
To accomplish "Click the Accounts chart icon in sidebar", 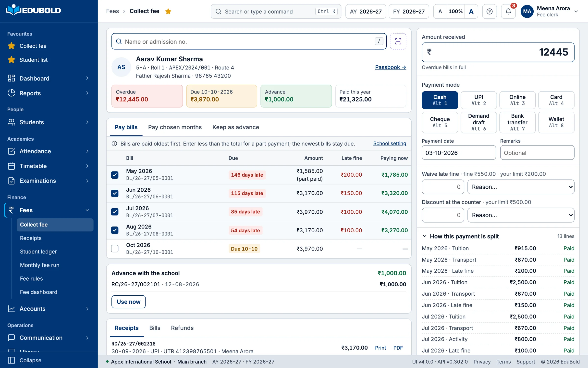I will (11, 309).
